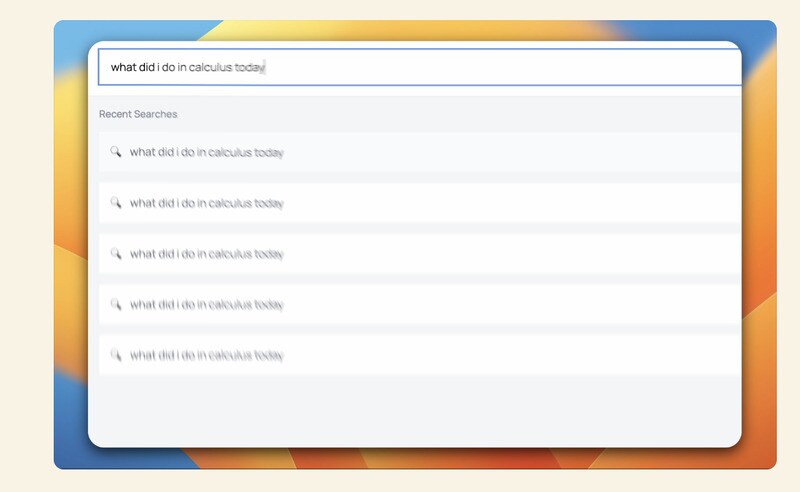Click the magnifier icon in the second recent search

pos(116,203)
